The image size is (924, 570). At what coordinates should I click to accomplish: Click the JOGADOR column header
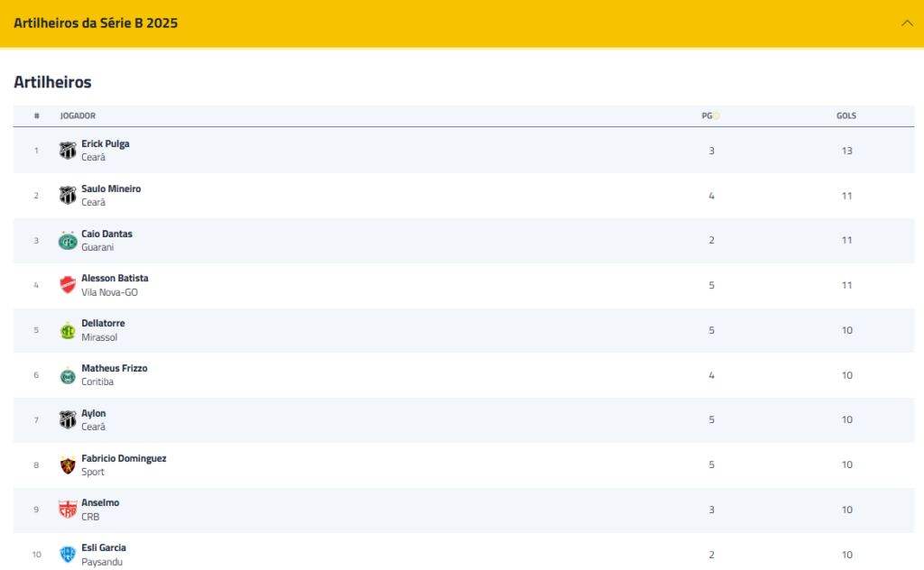[78, 116]
